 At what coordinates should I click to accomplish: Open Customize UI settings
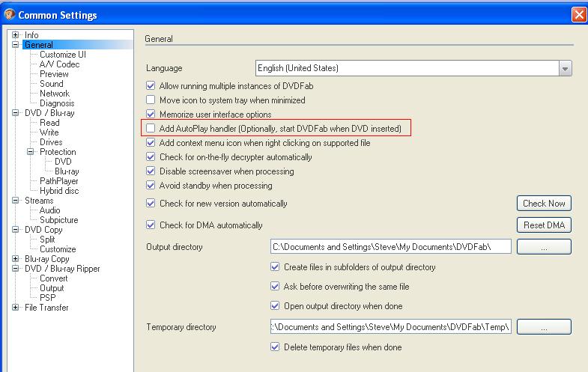coord(63,55)
